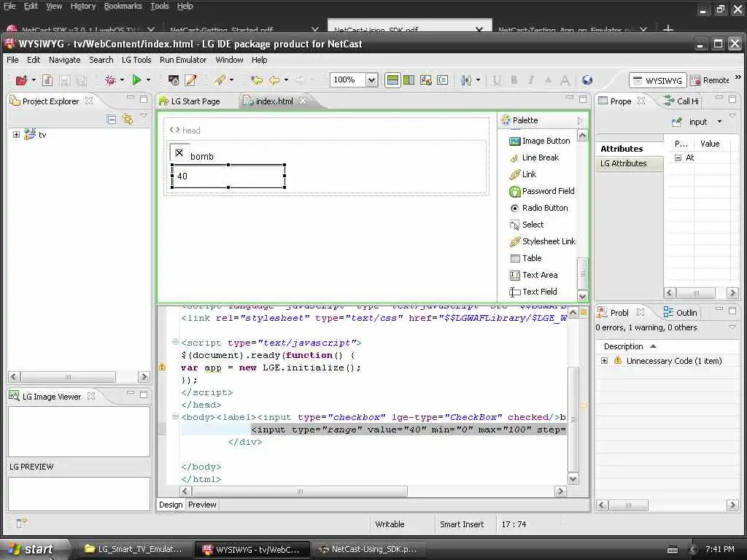Image resolution: width=747 pixels, height=560 pixels.
Task: Open the Window menu
Action: click(x=229, y=60)
